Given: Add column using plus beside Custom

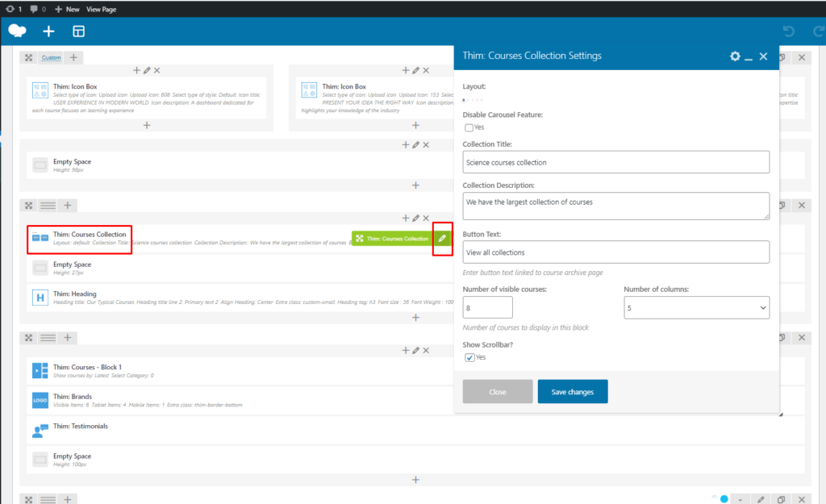Looking at the screenshot, I should (73, 57).
